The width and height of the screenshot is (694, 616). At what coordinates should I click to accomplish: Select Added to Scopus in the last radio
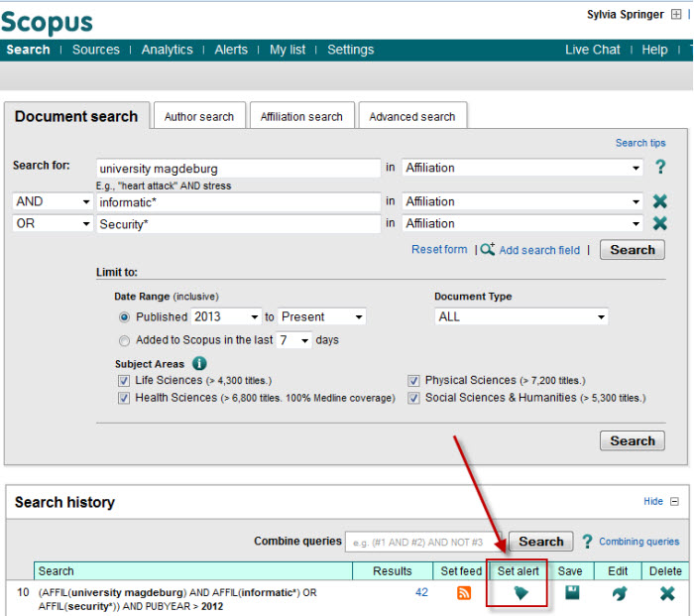pyautogui.click(x=124, y=340)
